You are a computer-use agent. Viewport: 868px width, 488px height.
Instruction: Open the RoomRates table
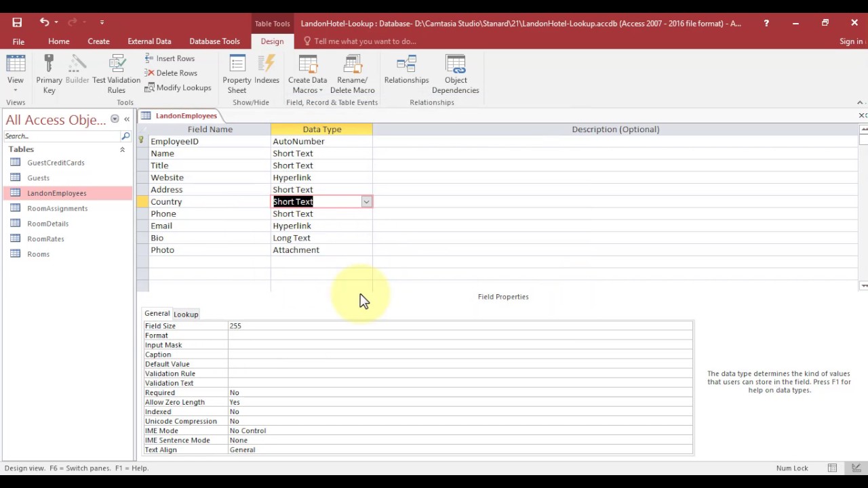pos(45,239)
